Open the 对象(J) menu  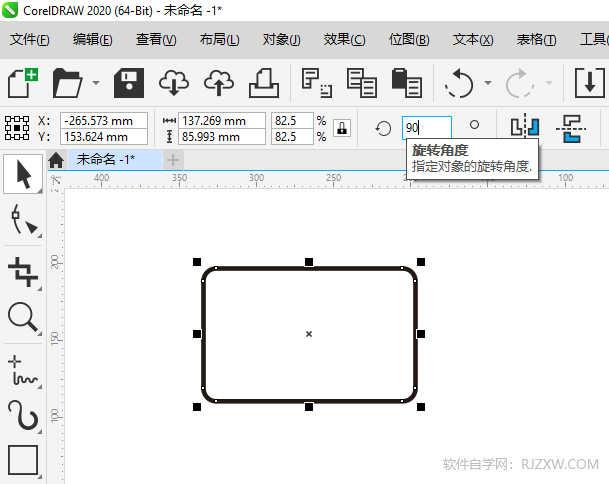coord(282,40)
